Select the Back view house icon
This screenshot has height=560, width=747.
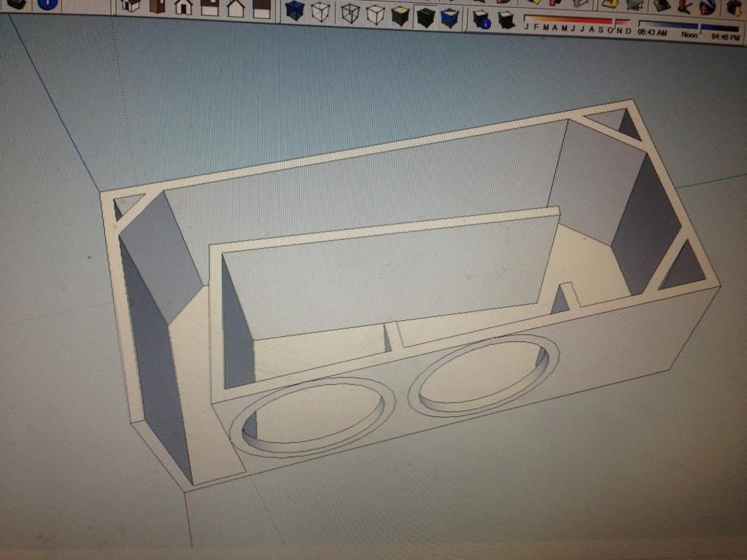[x=236, y=9]
